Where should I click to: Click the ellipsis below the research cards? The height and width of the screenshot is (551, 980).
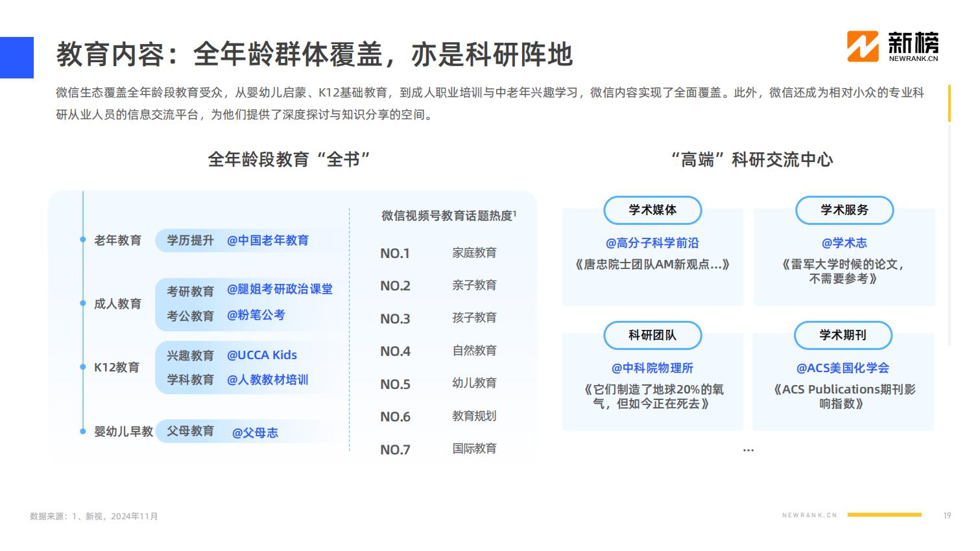tap(748, 450)
